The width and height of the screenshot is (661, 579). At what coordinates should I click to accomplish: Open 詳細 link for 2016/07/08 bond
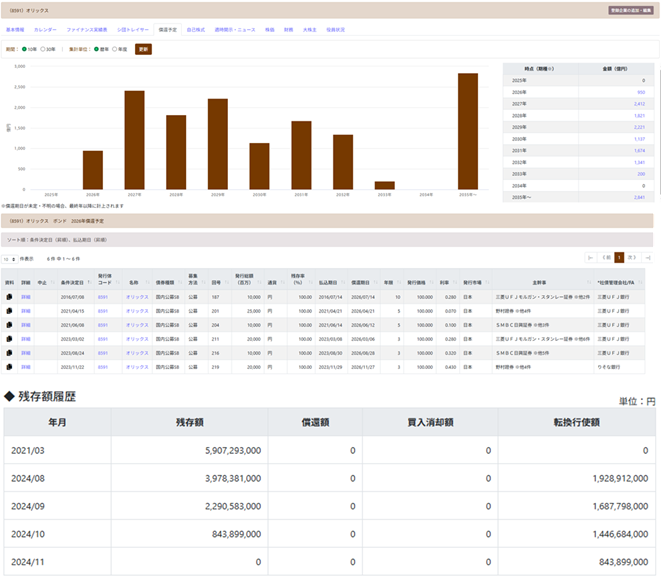(26, 297)
